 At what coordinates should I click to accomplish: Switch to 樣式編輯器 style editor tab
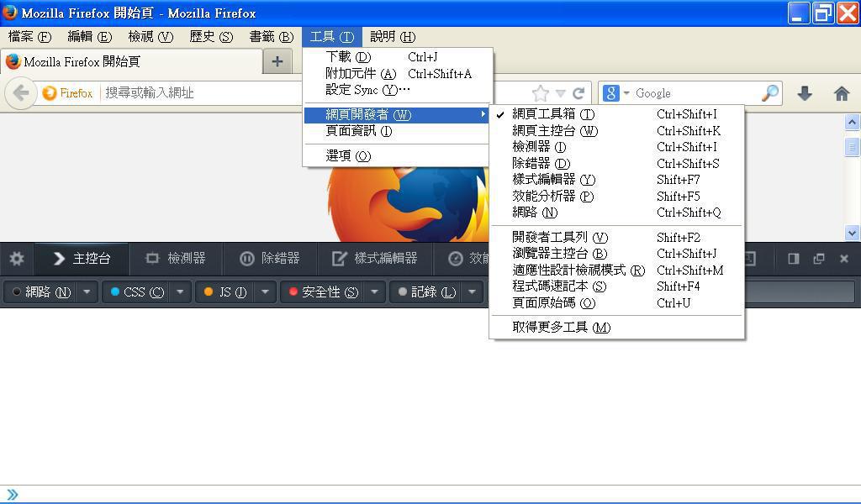(x=374, y=259)
